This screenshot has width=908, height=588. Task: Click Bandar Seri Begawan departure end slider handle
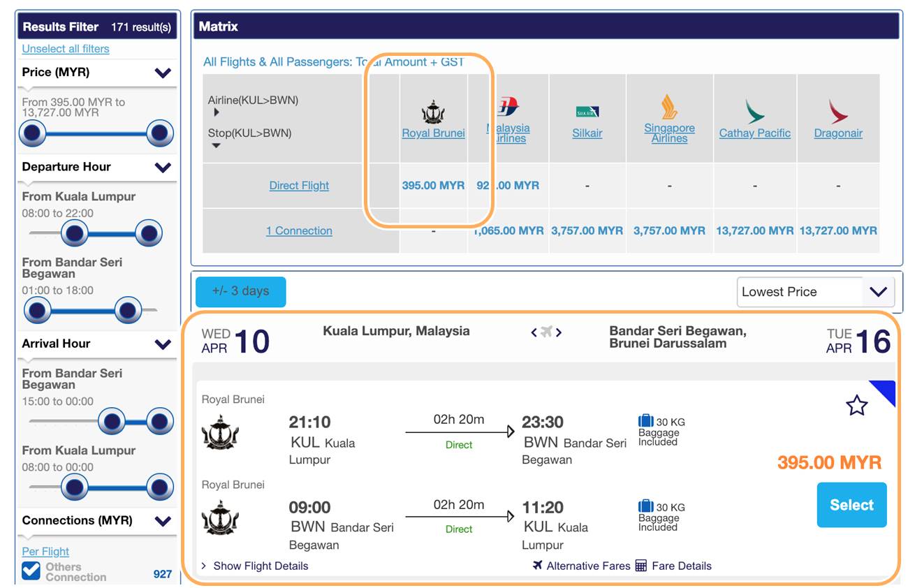(128, 310)
